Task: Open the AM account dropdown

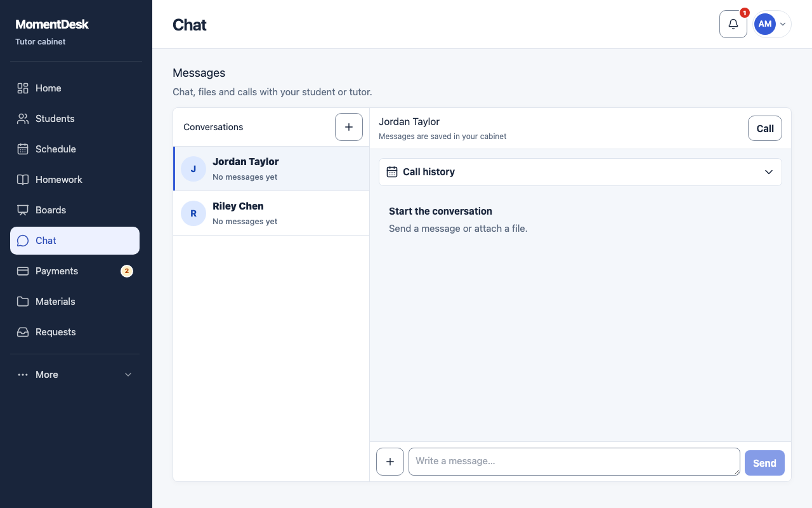Action: coord(771,24)
